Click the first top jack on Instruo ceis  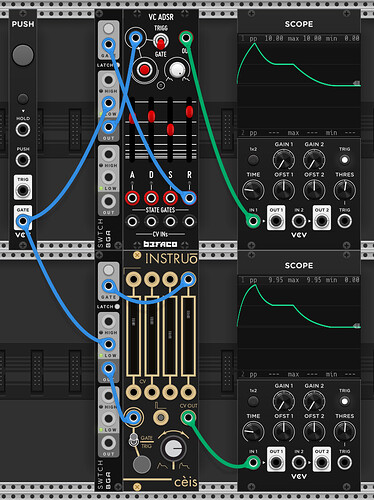[x=133, y=279]
